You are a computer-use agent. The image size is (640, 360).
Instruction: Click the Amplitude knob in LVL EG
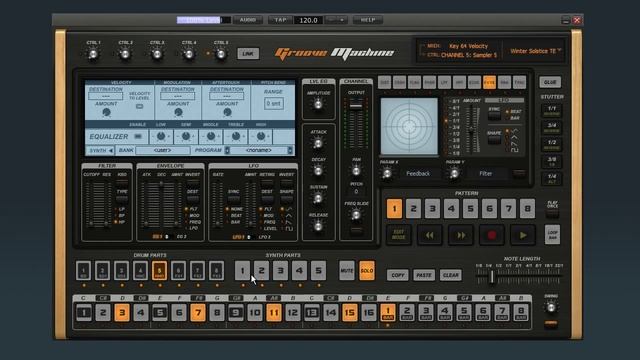click(318, 104)
